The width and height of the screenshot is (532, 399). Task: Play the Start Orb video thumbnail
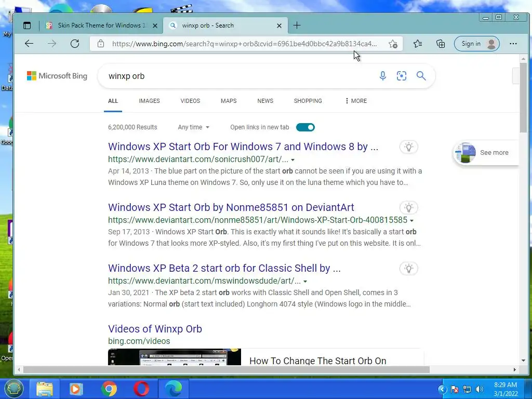tap(175, 357)
